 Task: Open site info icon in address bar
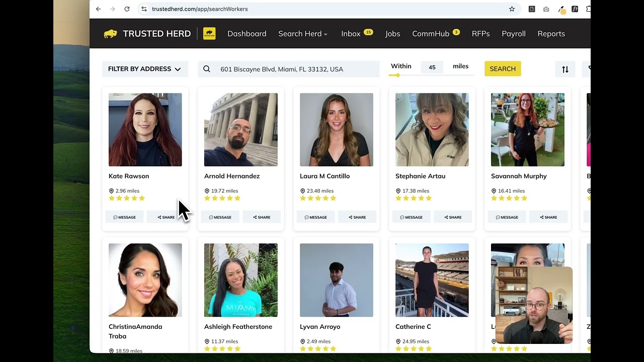coord(144,9)
